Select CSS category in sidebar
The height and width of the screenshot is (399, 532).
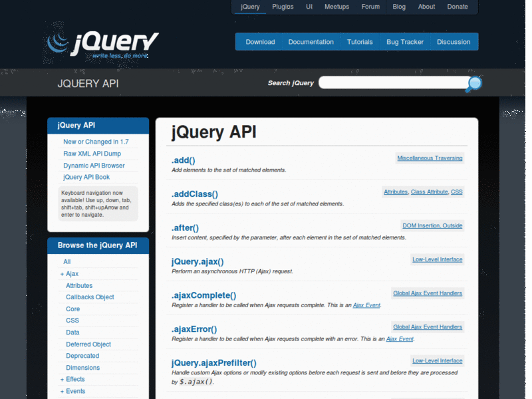click(x=72, y=321)
